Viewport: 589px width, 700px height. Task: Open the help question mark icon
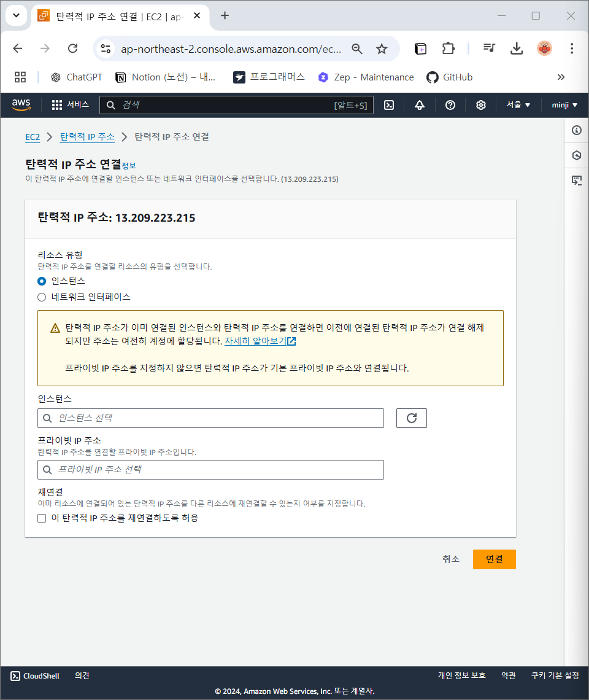(x=450, y=105)
